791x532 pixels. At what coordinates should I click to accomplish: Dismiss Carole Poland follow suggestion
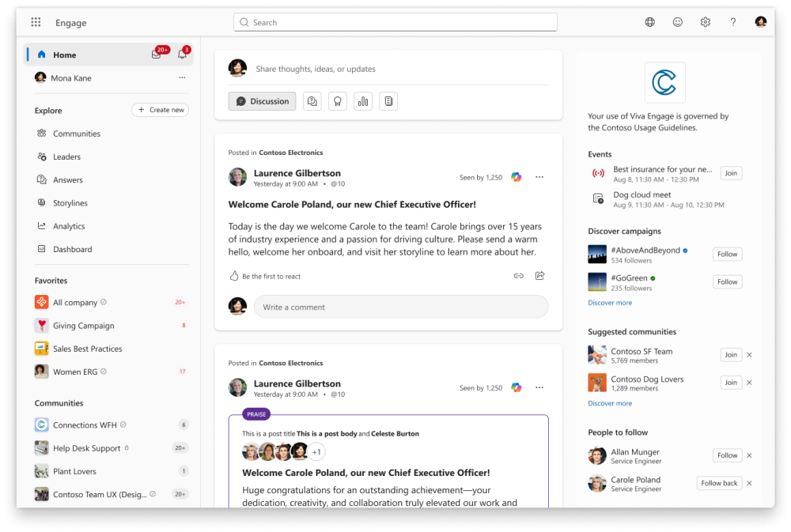click(750, 483)
